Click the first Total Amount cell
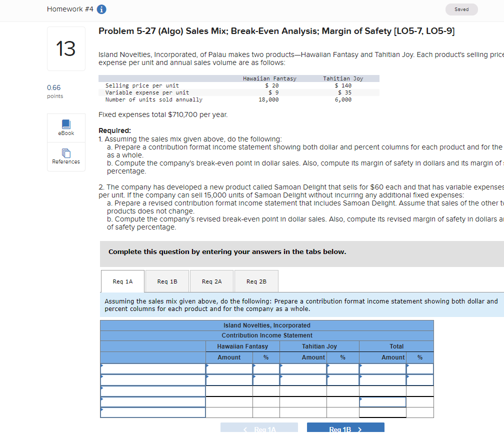 tap(382, 368)
